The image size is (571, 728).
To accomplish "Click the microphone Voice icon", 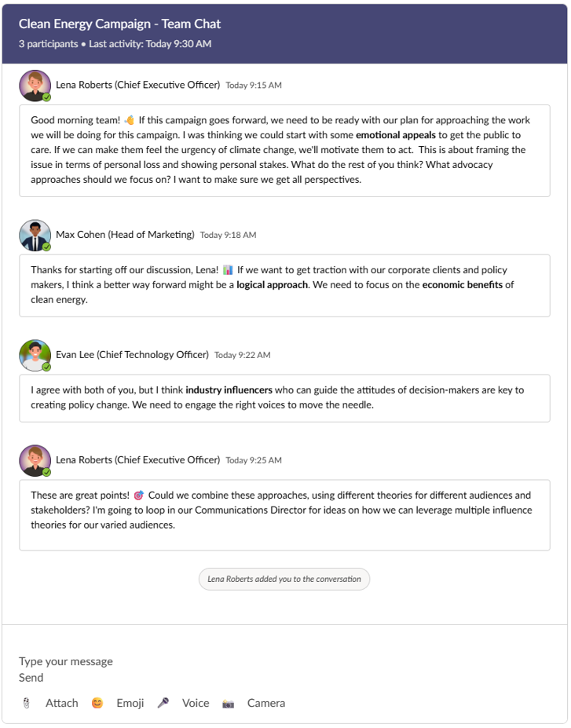I will 163,703.
